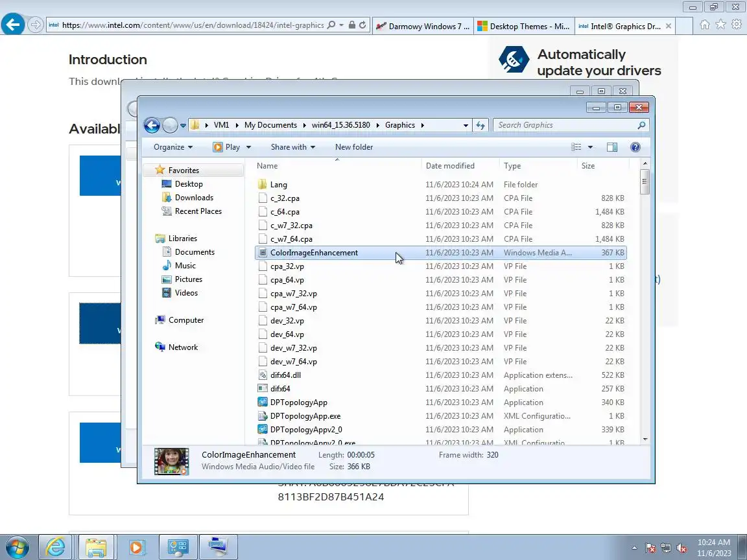This screenshot has height=560, width=747.
Task: Open Windows Explorer taskbar icon
Action: 96,547
